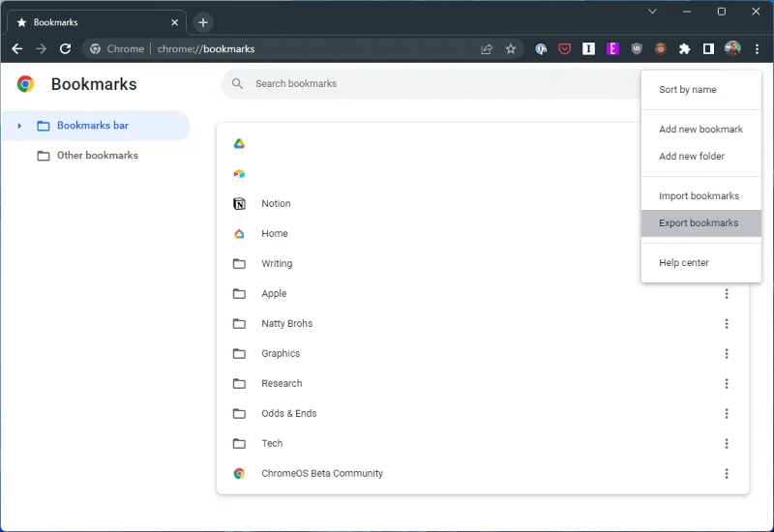Click the Pocket extension icon
774x532 pixels.
[565, 48]
